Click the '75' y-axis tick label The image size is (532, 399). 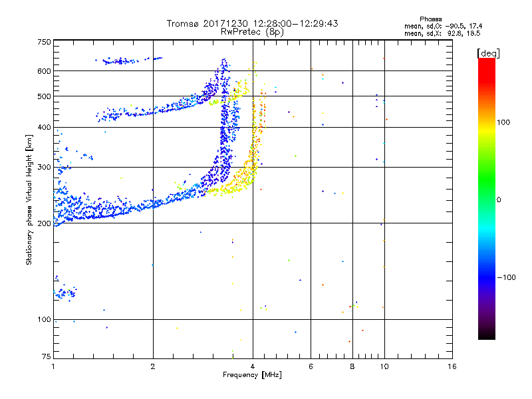point(47,356)
